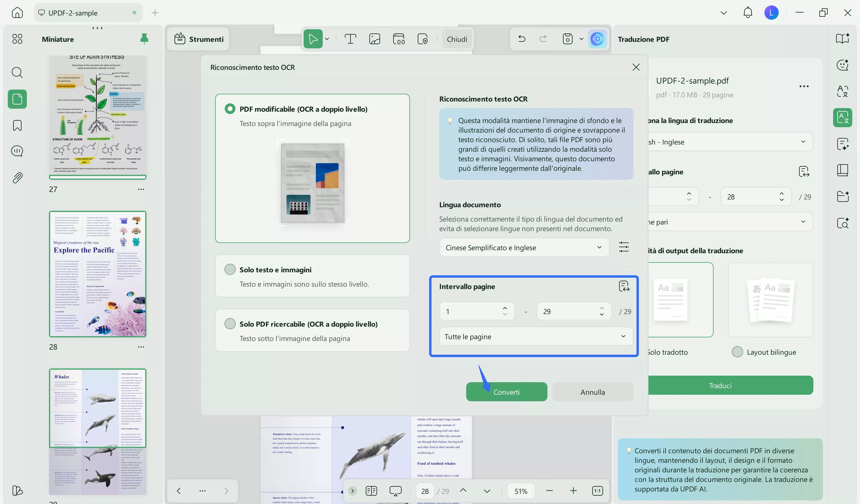
Task: Click the Converti button
Action: [506, 392]
